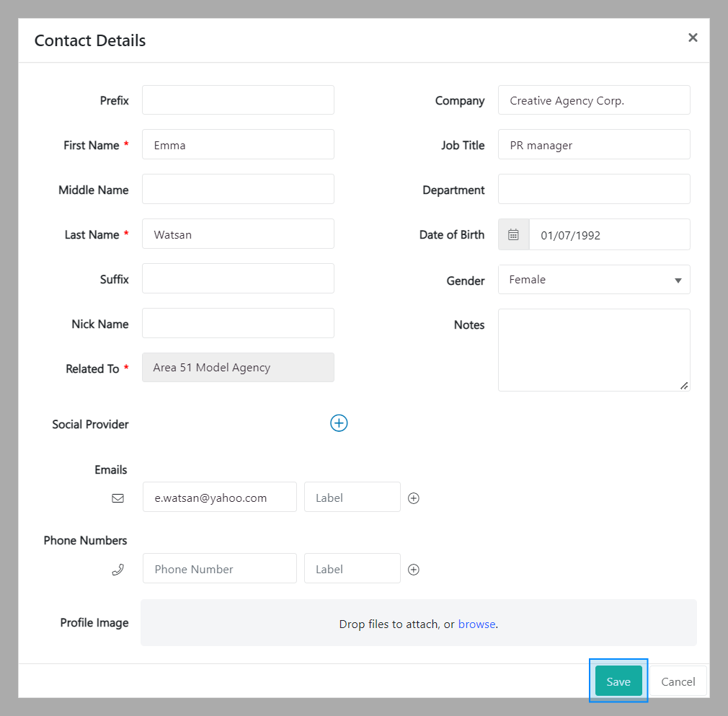Click the browse link for profile image
This screenshot has width=728, height=716.
click(x=476, y=624)
